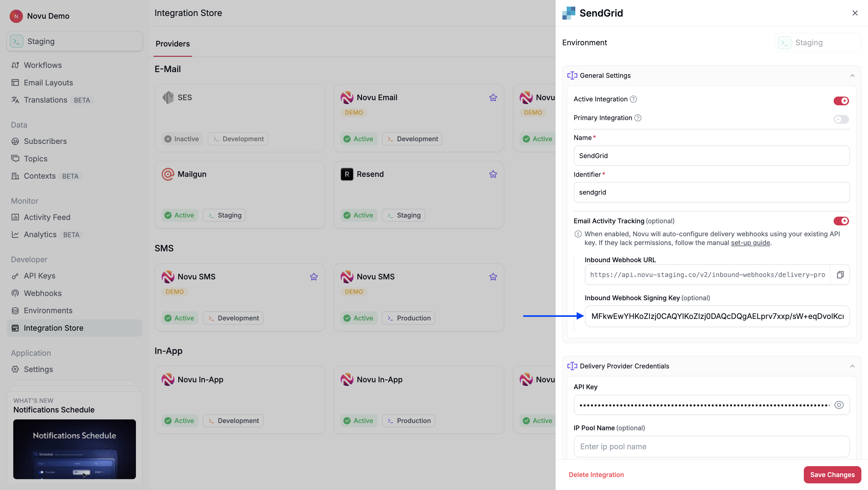Screen dimensions: 868x490
Task: Disable the Active Integration toggle
Action: click(841, 100)
